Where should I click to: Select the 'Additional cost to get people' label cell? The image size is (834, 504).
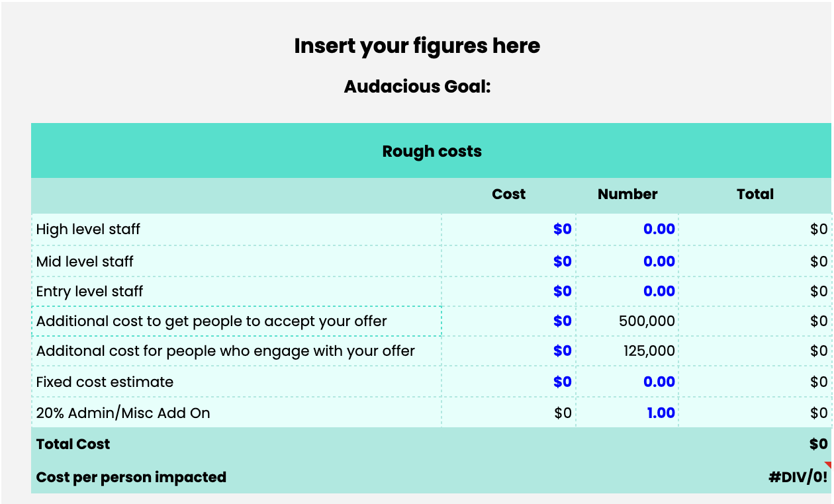click(236, 321)
